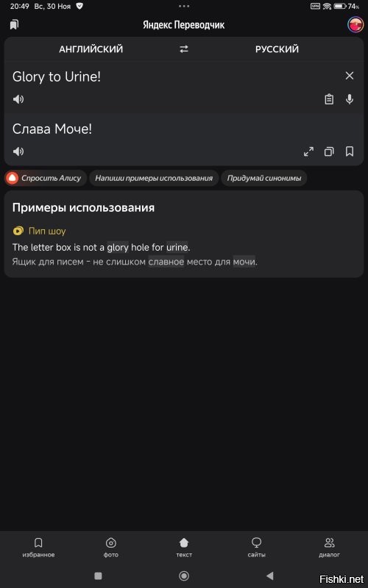Choose target language РУССКИЙ
This screenshot has width=368, height=588.
[x=277, y=49]
